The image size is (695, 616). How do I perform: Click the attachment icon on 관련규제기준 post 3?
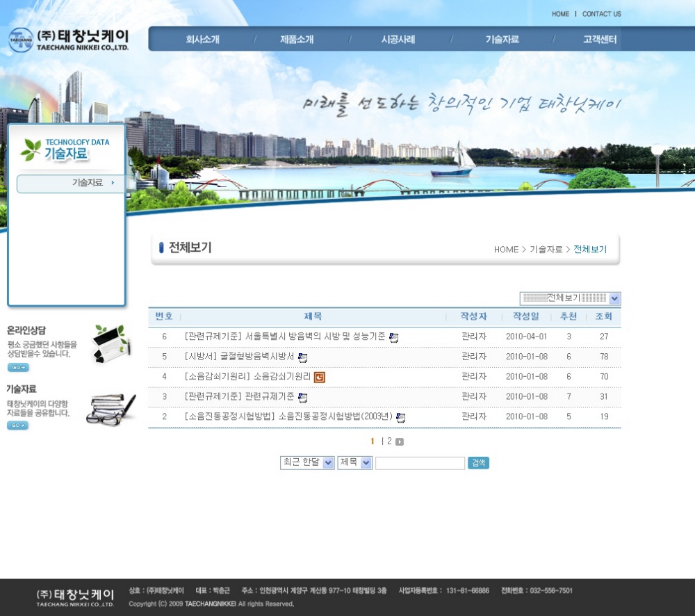coord(302,397)
